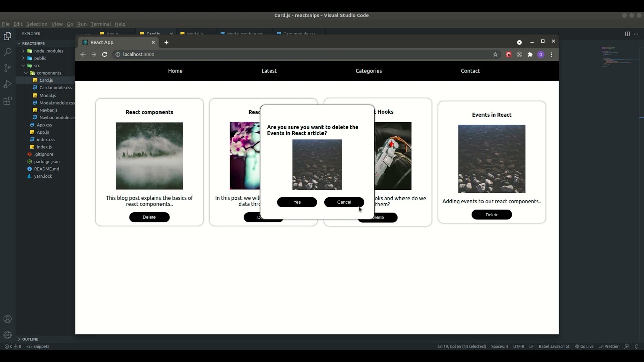This screenshot has width=644, height=362.
Task: Go to Categories in the navbar
Action: (x=369, y=71)
